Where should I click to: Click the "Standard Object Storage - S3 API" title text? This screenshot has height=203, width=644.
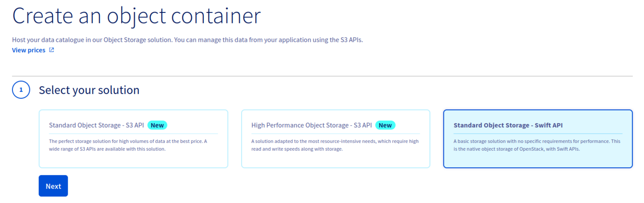tap(96, 125)
